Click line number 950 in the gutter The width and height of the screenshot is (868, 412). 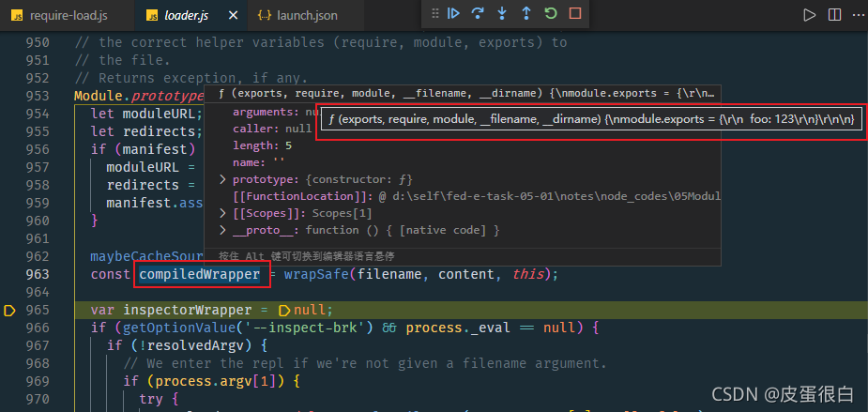[38, 42]
